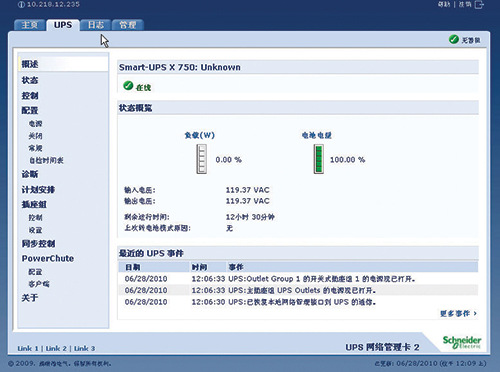Open 关于 about in sidebar
500x372 pixels.
click(30, 298)
